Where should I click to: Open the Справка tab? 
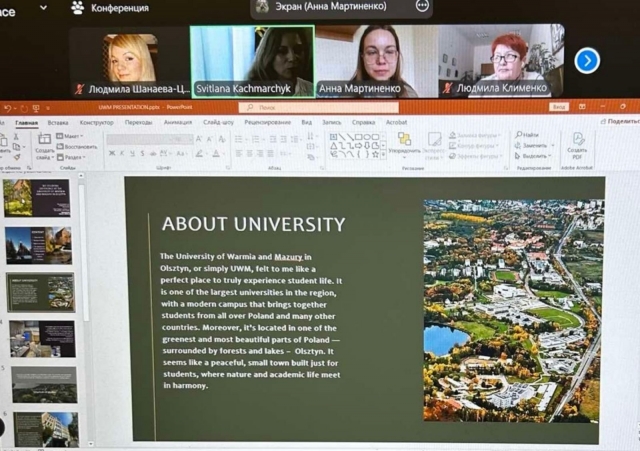[x=363, y=122]
